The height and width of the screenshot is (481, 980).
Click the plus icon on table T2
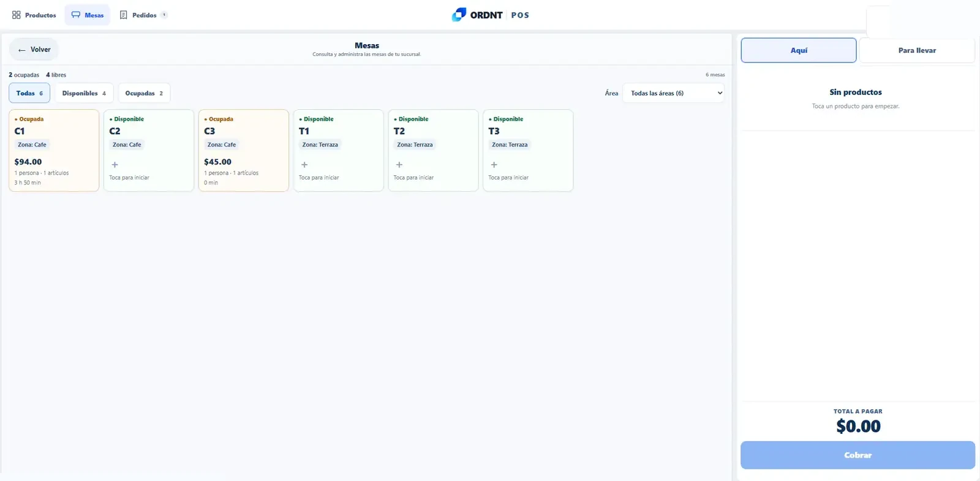(399, 165)
